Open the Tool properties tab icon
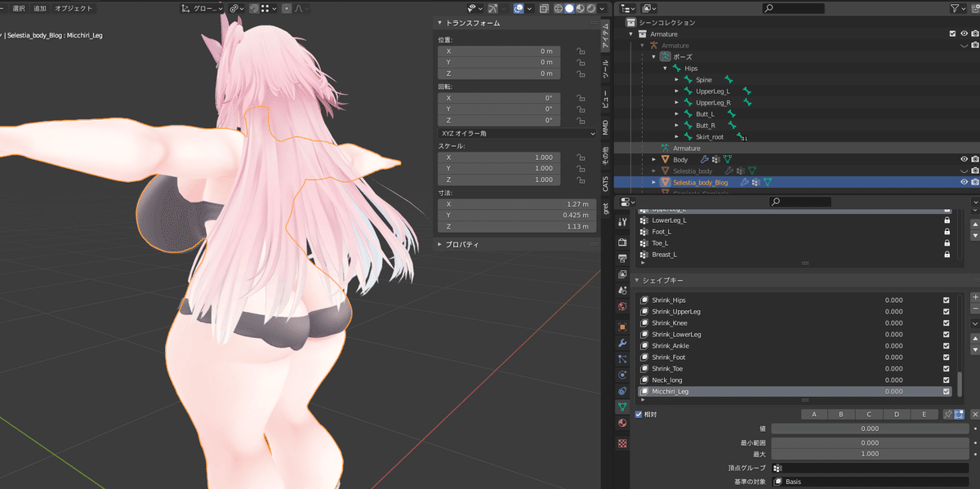Image resolution: width=980 pixels, height=489 pixels. pos(622,221)
